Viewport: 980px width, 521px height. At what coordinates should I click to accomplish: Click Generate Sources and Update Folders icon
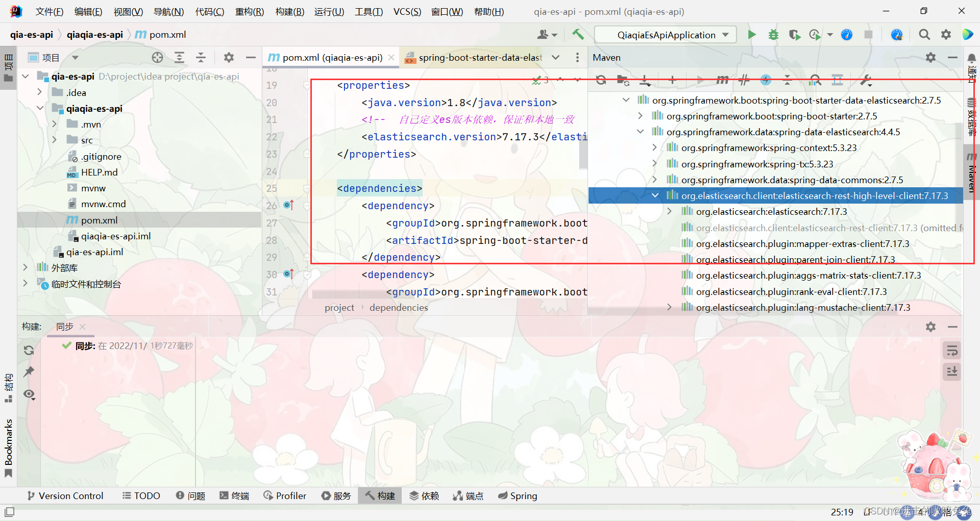[x=623, y=80]
